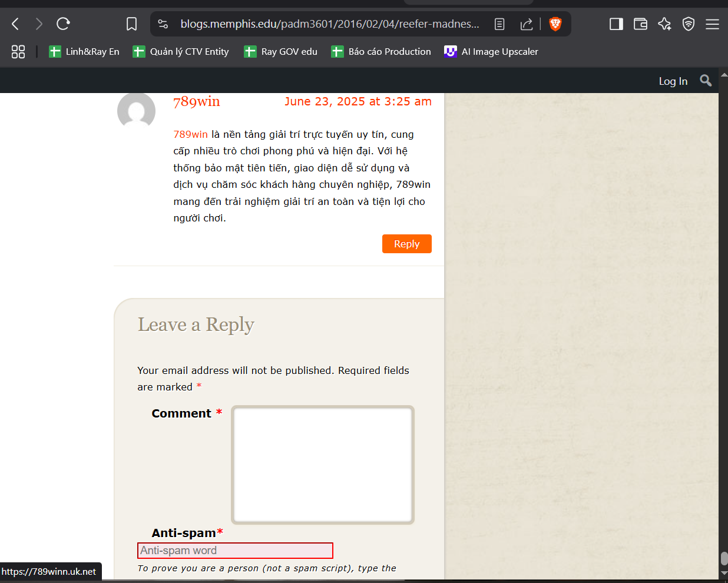This screenshot has height=583, width=728.
Task: Open the 789win author name link
Action: (197, 101)
